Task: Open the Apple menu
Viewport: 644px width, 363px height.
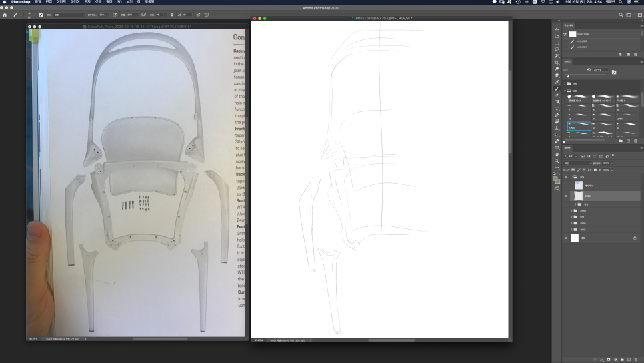Action: tap(5, 2)
